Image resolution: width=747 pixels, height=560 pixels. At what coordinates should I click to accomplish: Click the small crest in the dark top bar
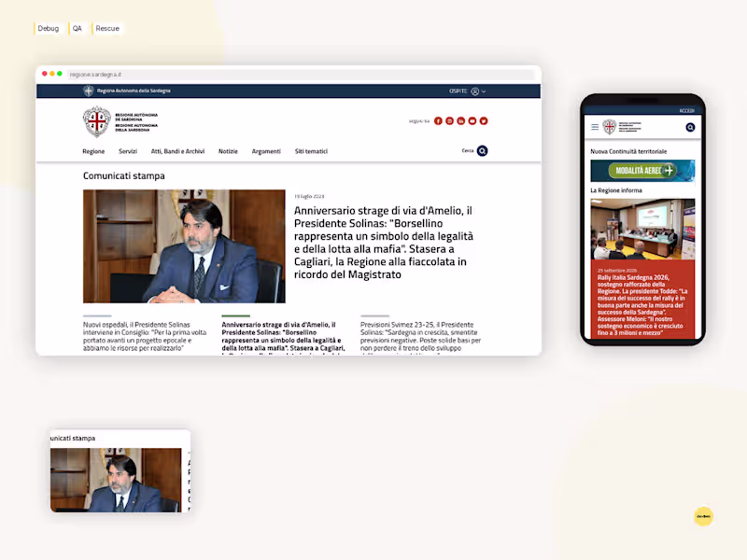click(89, 91)
